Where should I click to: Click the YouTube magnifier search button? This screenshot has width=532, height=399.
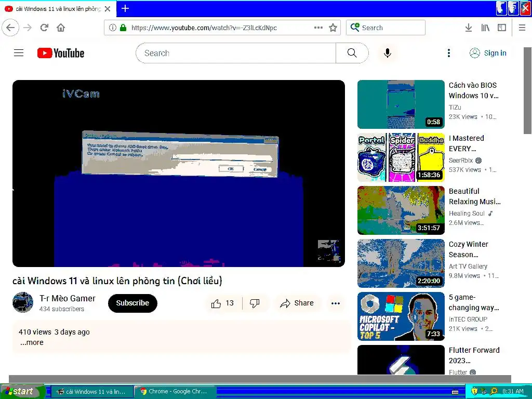352,53
